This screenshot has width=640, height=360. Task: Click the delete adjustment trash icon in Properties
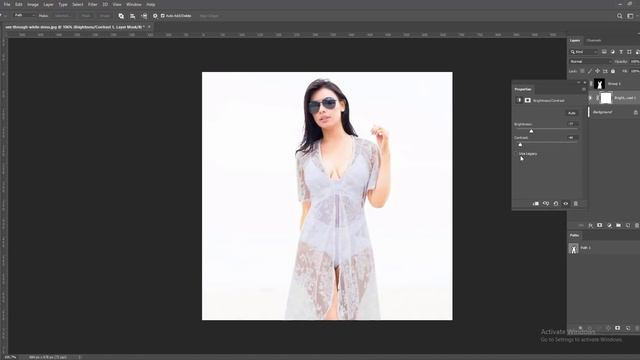(x=576, y=204)
